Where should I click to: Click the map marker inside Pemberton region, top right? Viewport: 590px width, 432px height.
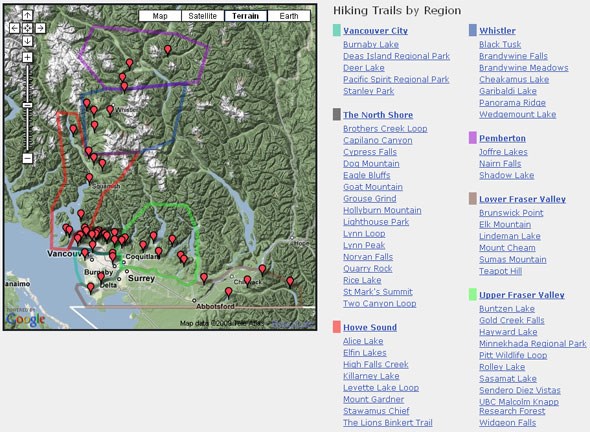click(x=168, y=50)
